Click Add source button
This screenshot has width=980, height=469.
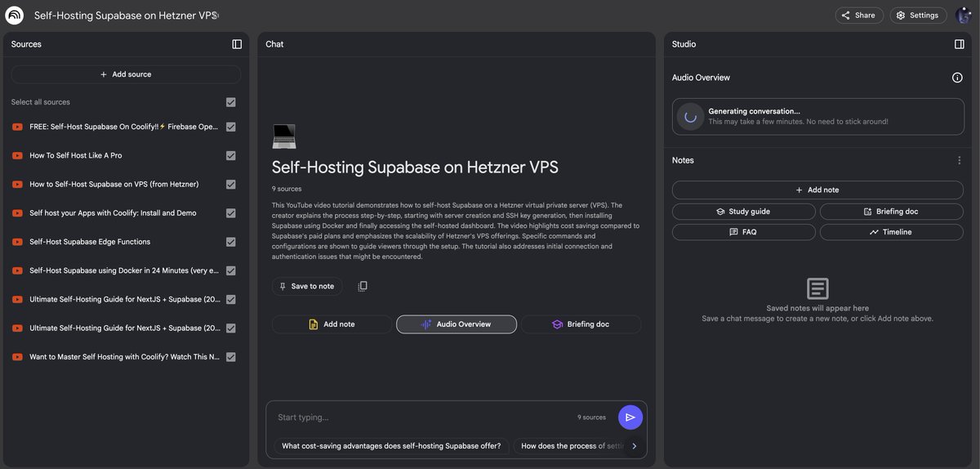point(126,74)
